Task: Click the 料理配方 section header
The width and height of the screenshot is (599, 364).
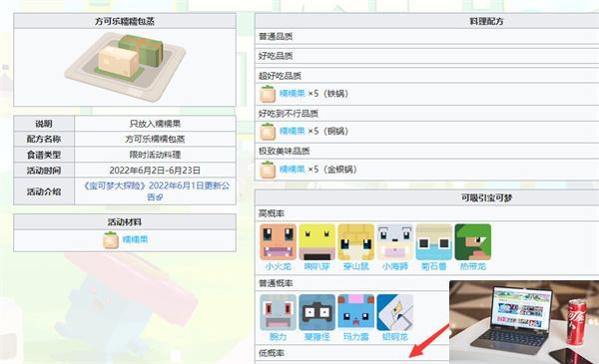Action: 486,21
